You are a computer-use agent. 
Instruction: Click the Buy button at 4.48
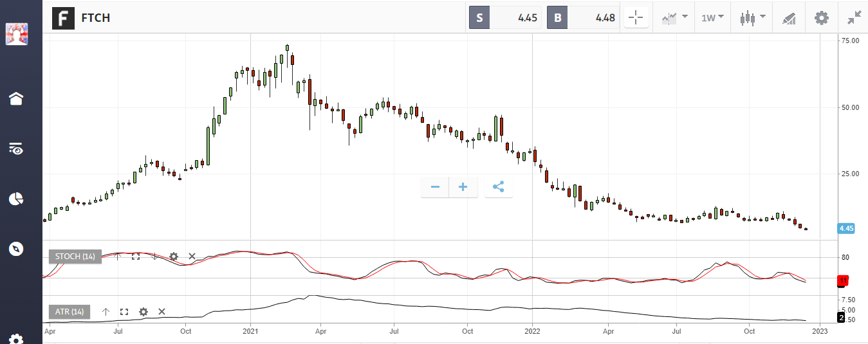[x=584, y=18]
